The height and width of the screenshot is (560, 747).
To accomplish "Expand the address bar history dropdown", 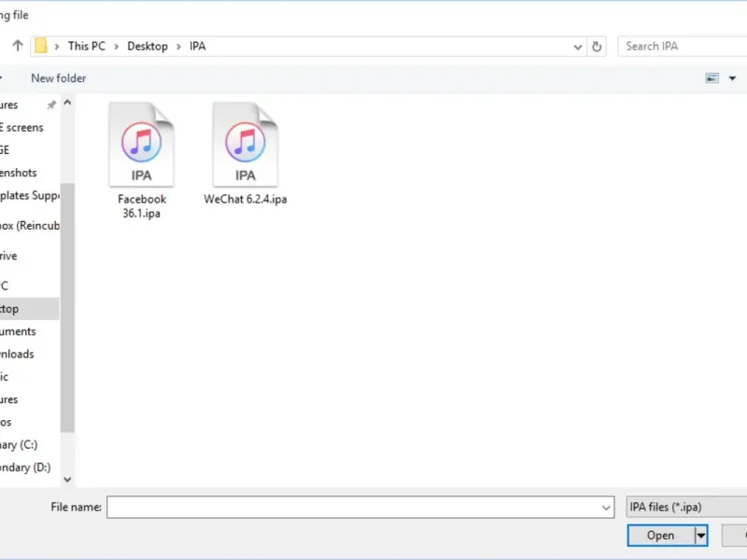I will [x=577, y=47].
